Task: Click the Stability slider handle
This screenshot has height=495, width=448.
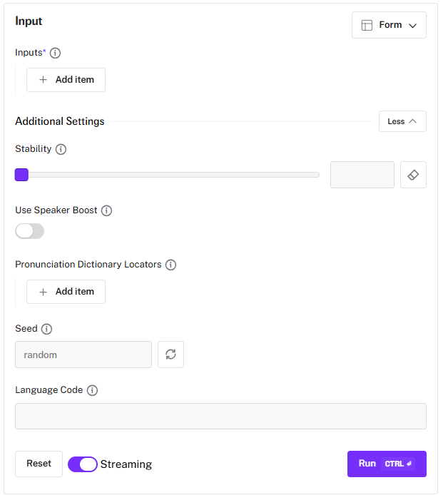Action: click(x=21, y=175)
